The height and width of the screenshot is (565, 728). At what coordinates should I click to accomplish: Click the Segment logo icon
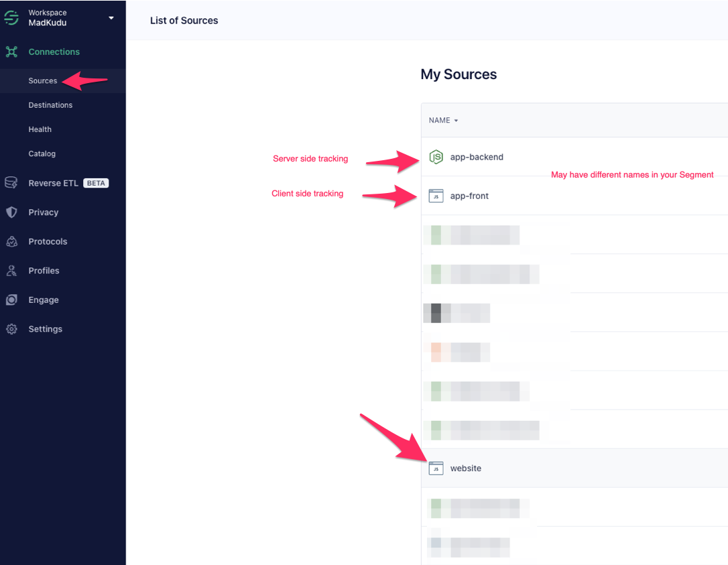pyautogui.click(x=11, y=18)
